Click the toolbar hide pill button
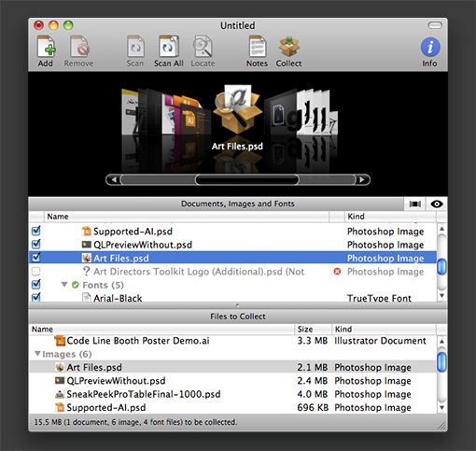 (x=435, y=25)
